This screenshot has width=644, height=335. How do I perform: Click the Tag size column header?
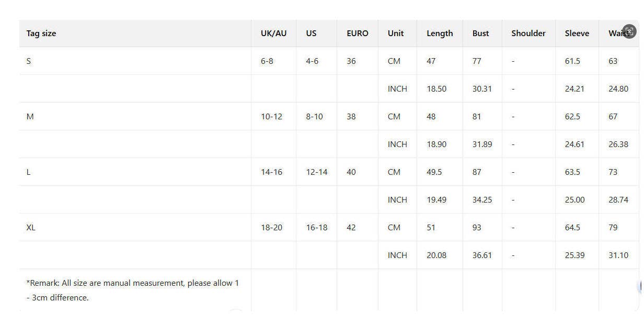pyautogui.click(x=41, y=33)
